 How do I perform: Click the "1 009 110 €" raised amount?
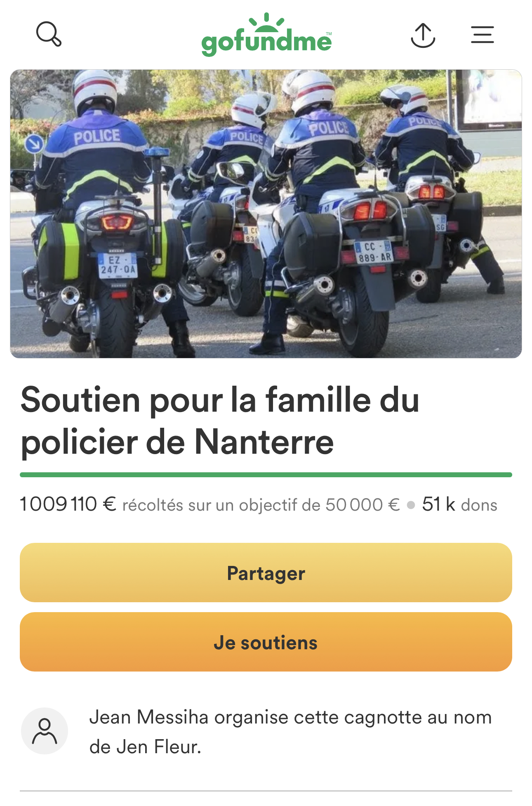point(68,504)
